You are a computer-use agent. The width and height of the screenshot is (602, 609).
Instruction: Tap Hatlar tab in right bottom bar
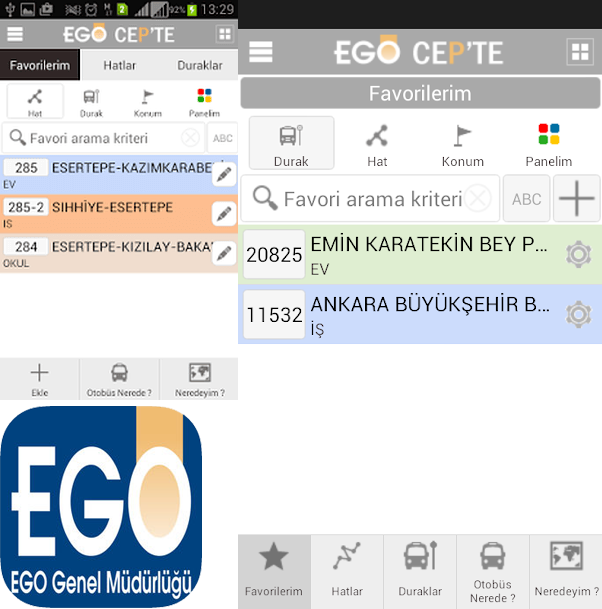pyautogui.click(x=347, y=572)
